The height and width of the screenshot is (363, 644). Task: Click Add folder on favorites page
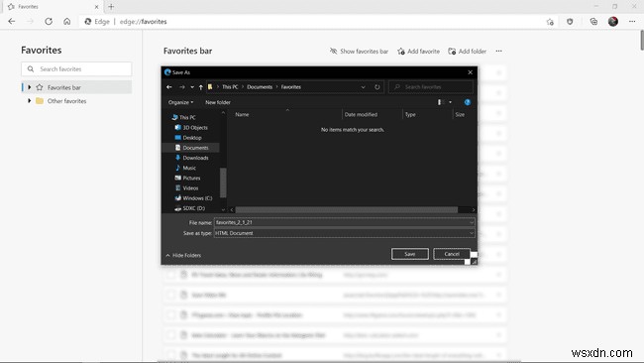click(x=468, y=51)
